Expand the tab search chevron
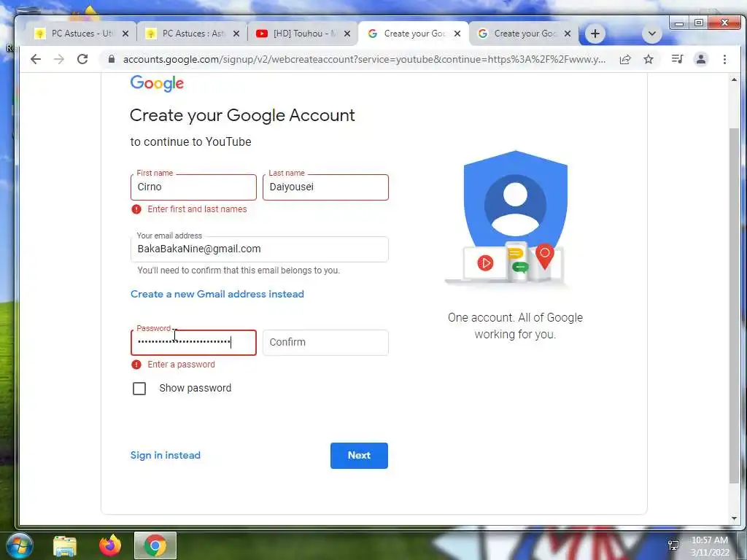 [x=651, y=34]
